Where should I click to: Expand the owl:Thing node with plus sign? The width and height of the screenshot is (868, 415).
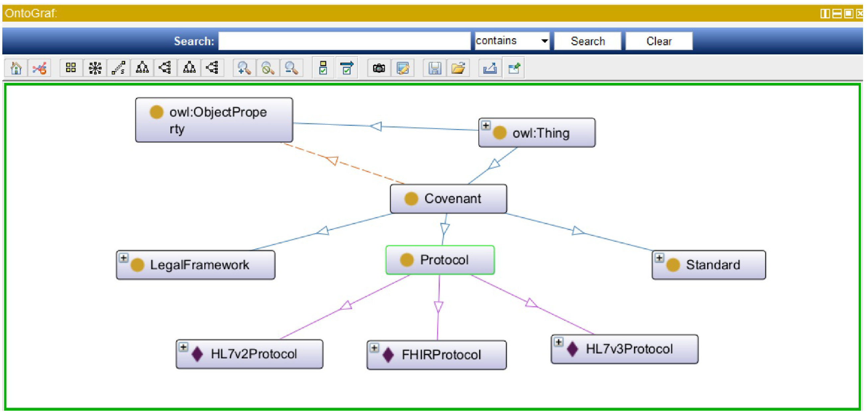pyautogui.click(x=486, y=125)
